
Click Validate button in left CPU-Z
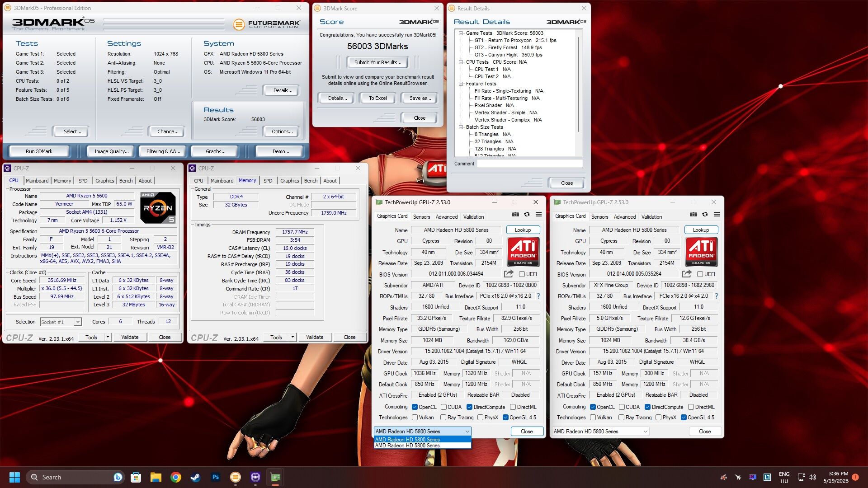pos(130,337)
